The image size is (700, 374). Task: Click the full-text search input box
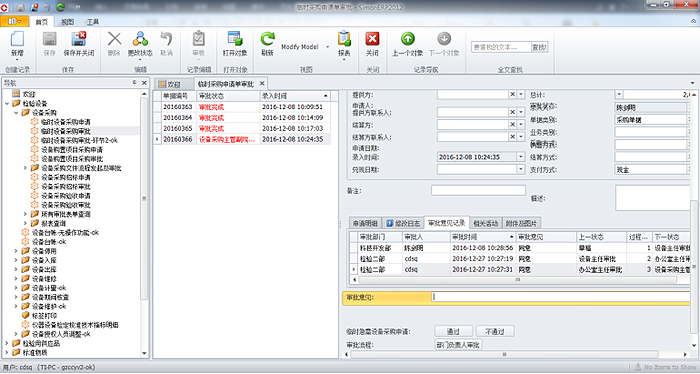click(x=501, y=47)
